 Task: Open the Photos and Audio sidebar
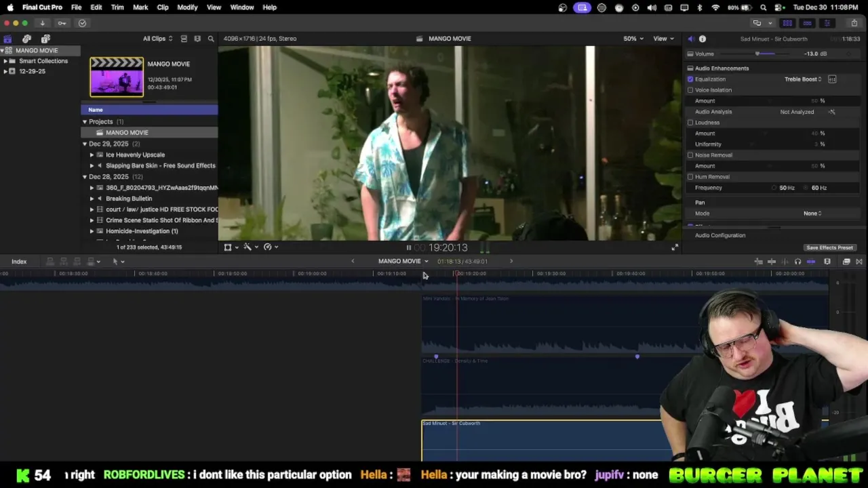coord(26,39)
